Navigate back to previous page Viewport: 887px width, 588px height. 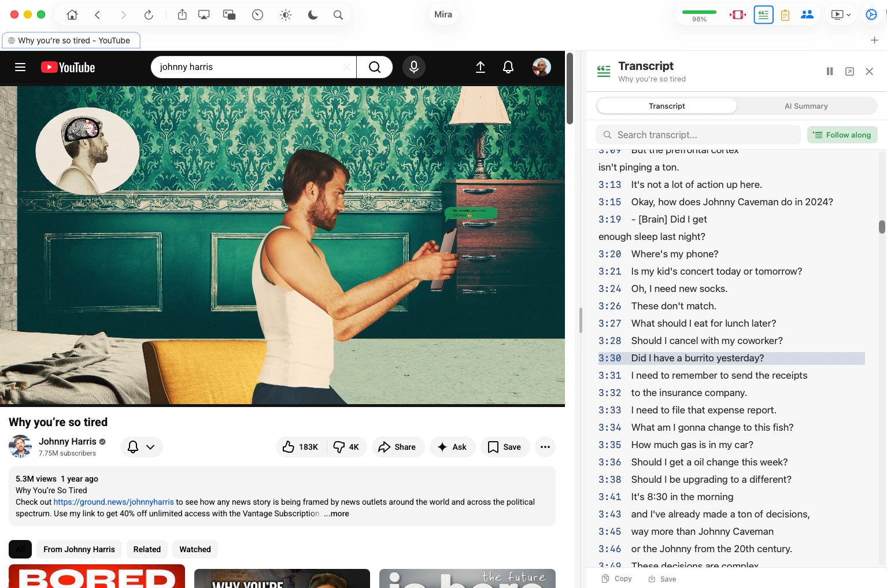[x=98, y=15]
